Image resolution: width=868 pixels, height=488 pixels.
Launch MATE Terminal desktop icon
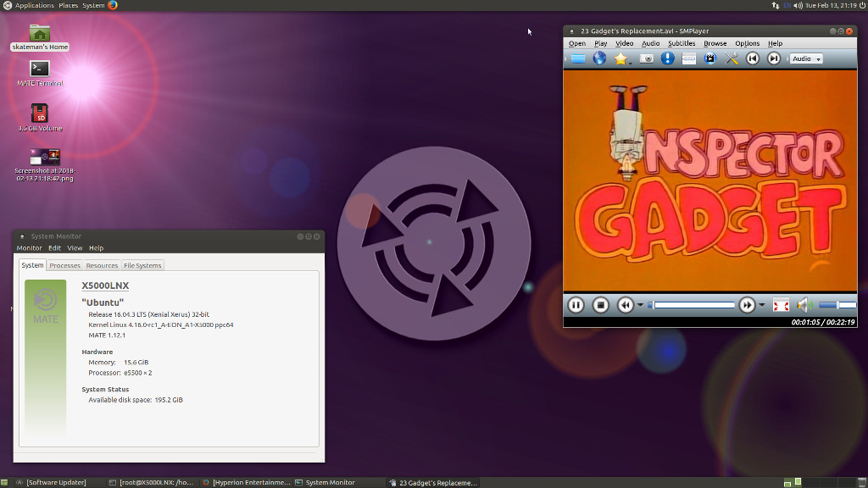(40, 74)
